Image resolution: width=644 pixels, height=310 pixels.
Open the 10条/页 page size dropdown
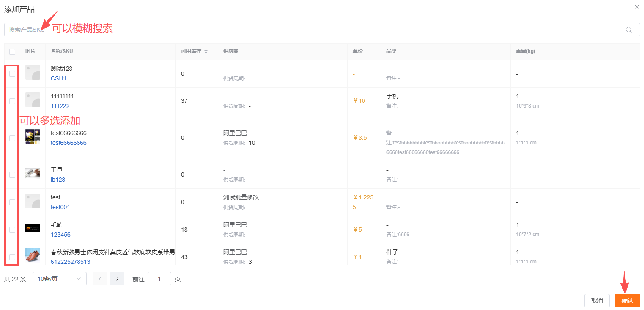tap(59, 279)
